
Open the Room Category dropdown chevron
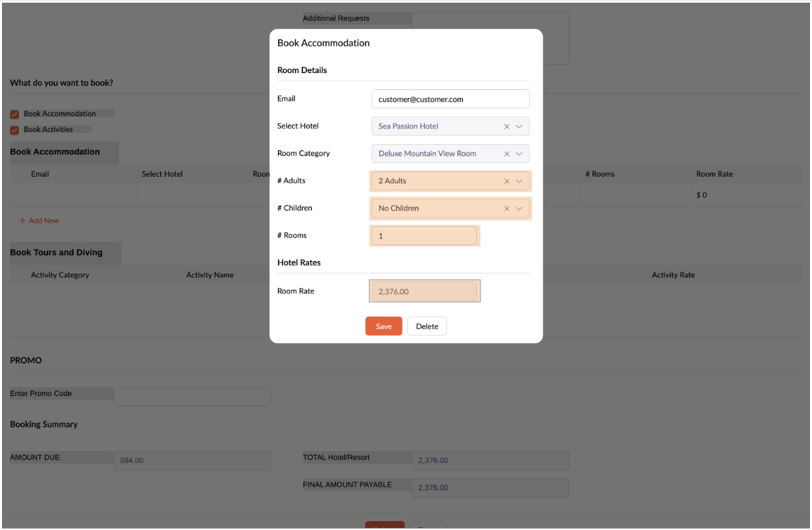[520, 154]
